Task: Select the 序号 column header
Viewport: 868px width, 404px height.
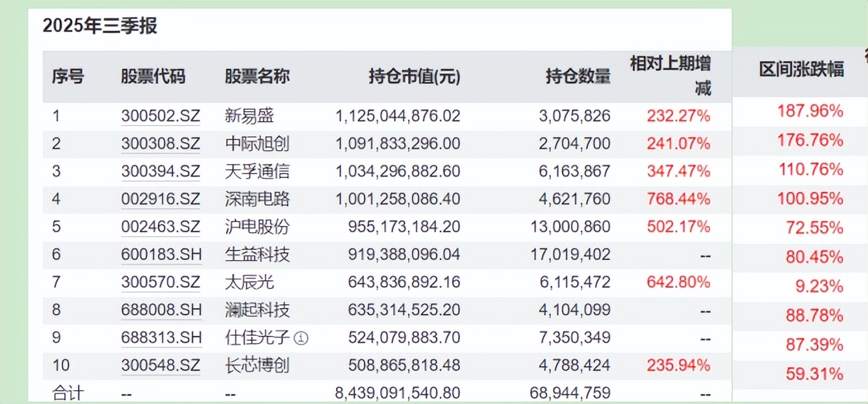Action: click(69, 76)
